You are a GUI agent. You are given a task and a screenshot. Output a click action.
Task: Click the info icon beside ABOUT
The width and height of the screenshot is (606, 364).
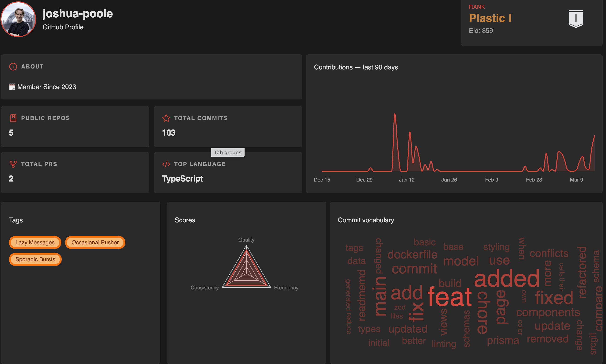click(x=13, y=66)
